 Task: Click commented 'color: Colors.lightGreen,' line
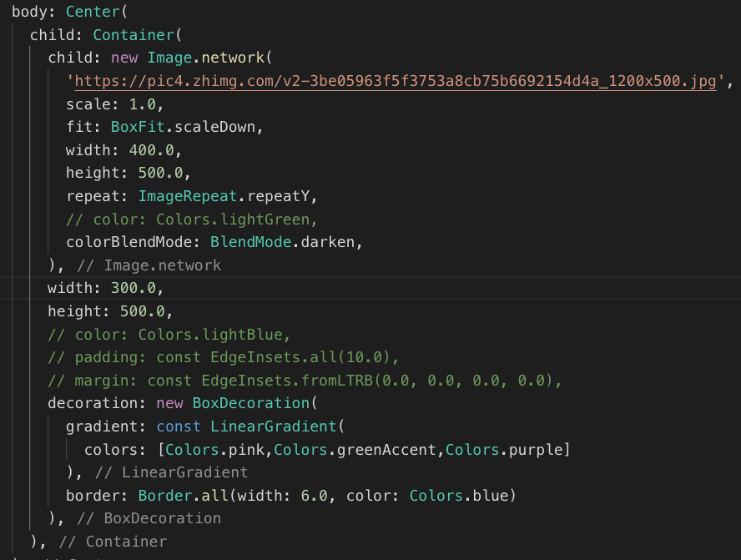coord(192,219)
